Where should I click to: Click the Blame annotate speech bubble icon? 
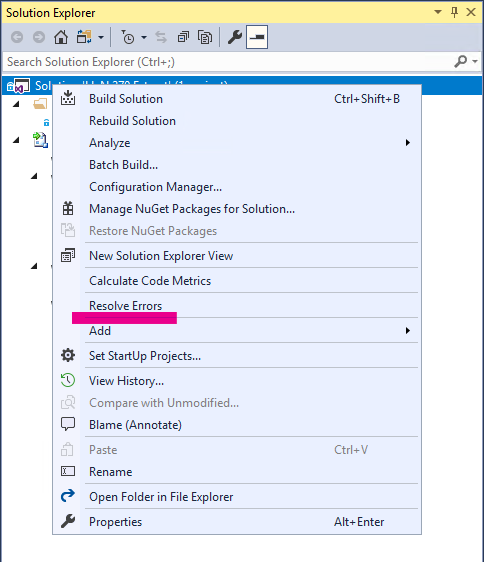pos(68,424)
